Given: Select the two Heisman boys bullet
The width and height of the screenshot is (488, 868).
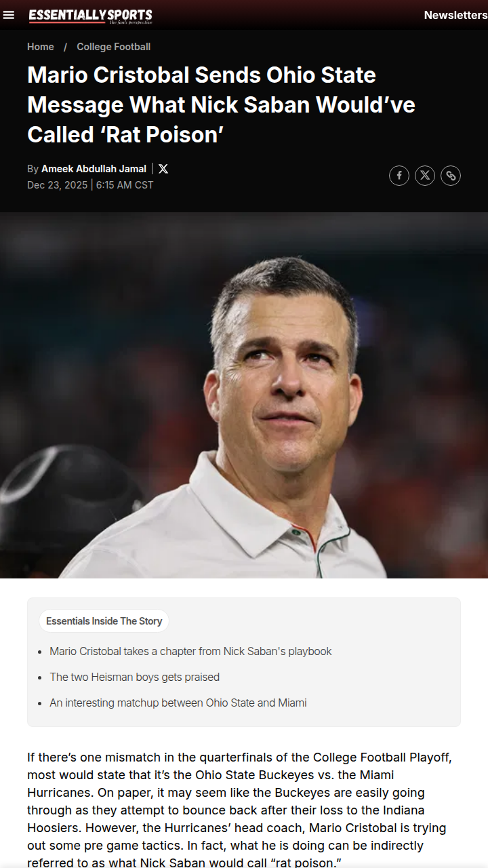Looking at the screenshot, I should [134, 677].
